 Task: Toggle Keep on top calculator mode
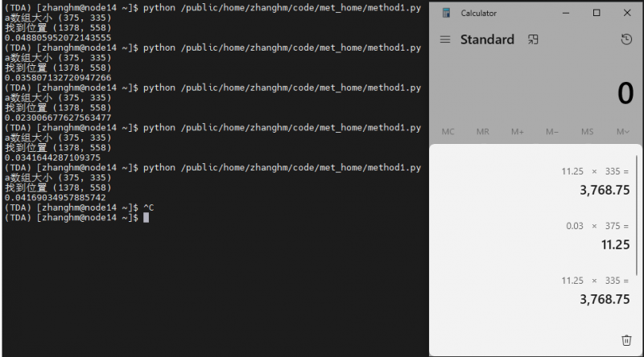533,39
